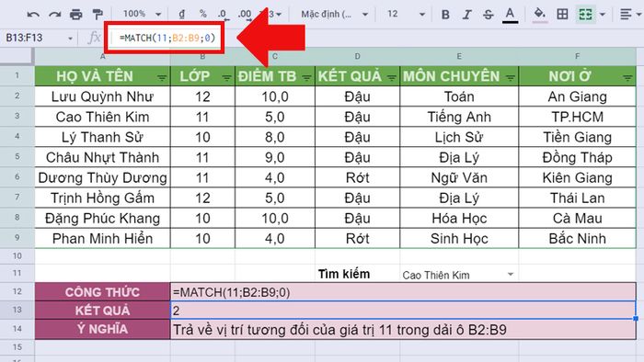Select the Ý NGHĨA label cell
The width and height of the screenshot is (644, 362).
(x=102, y=329)
